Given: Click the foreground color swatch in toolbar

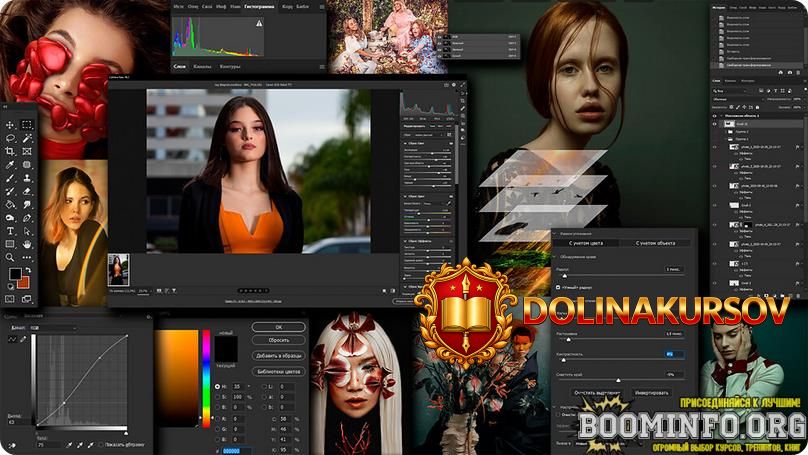Looking at the screenshot, I should [15, 274].
